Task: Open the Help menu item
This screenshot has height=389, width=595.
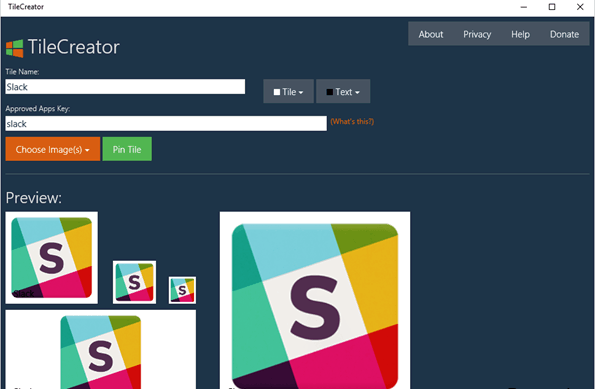Action: pyautogui.click(x=520, y=34)
